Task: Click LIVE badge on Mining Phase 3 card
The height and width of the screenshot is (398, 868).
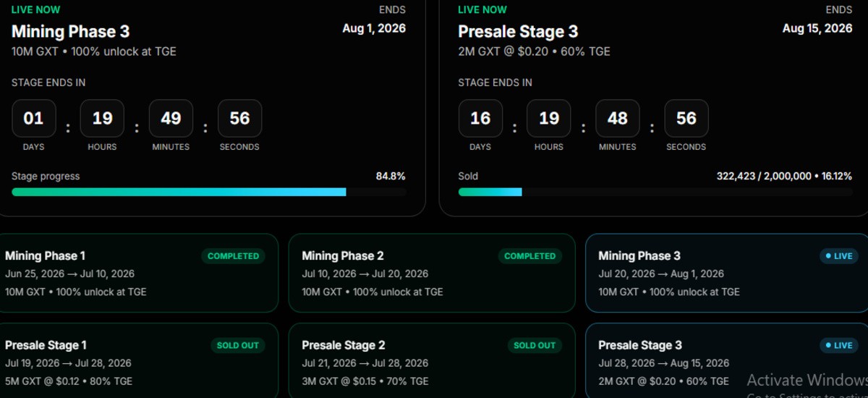Action: 838,256
